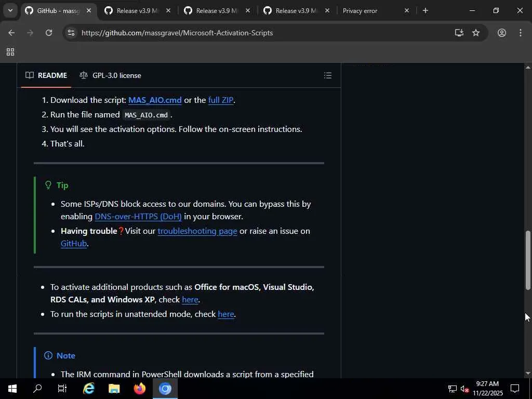
Task: Click the inline code 'MAS_AIO.cmd'
Action: 146,115
